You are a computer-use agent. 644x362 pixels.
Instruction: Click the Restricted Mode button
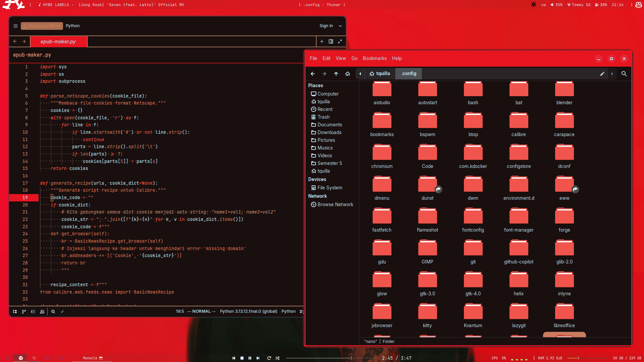[x=42, y=26]
